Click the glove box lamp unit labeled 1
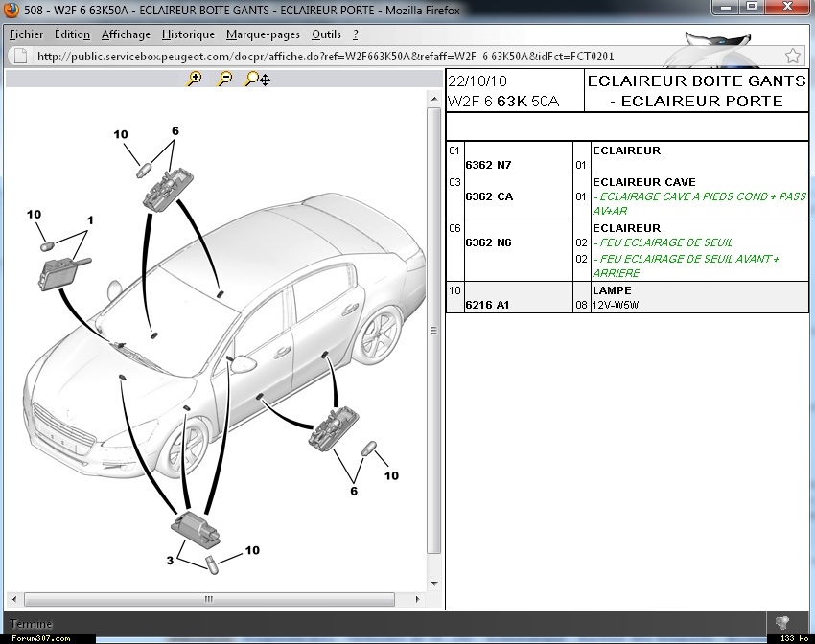The height and width of the screenshot is (644, 815). 63,273
